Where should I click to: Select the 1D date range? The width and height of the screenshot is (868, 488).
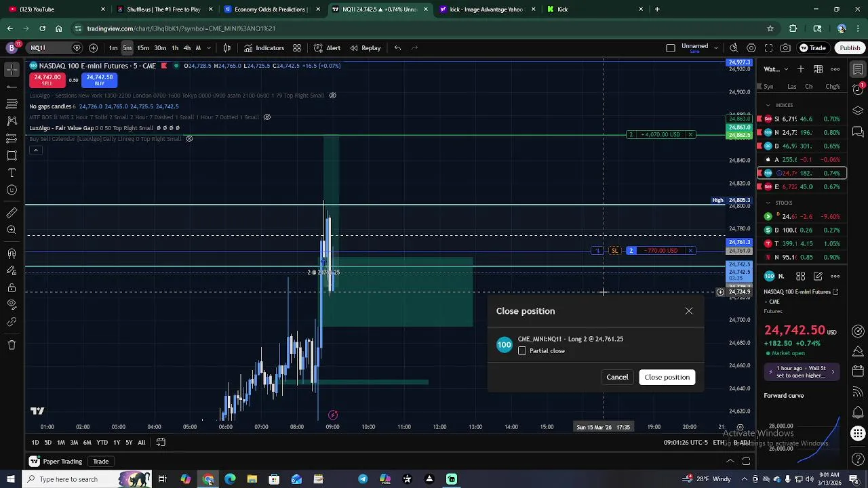point(35,443)
